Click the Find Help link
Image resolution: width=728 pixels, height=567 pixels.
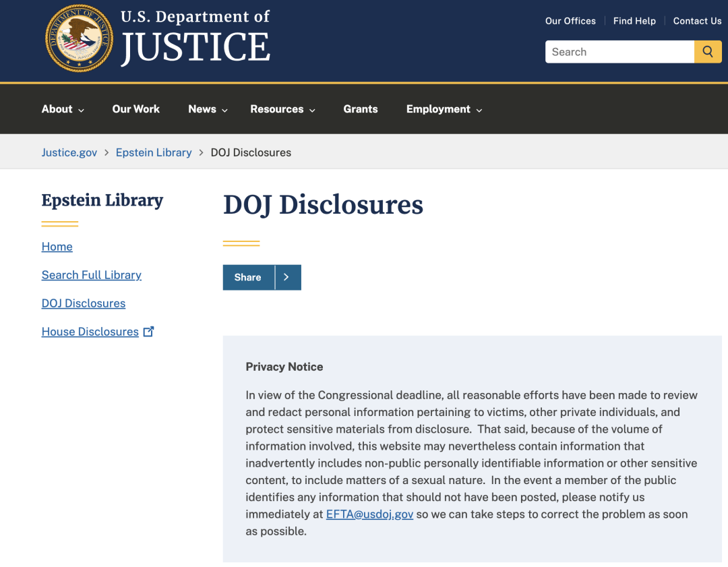[x=634, y=21]
